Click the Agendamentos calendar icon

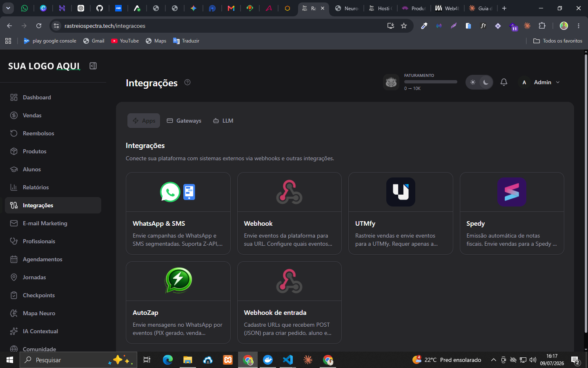(14, 259)
